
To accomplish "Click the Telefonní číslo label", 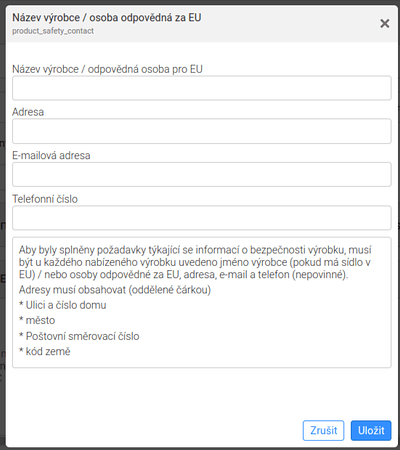I will tap(45, 199).
